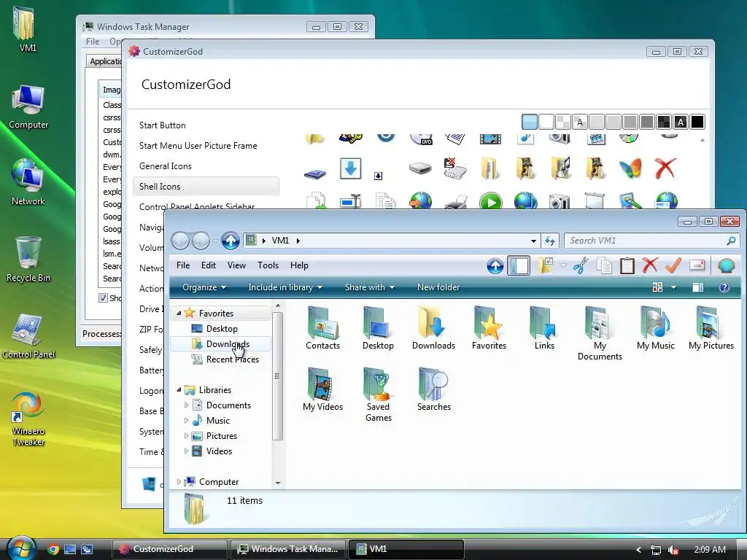Click the refresh arrows beside the address bar

point(550,241)
